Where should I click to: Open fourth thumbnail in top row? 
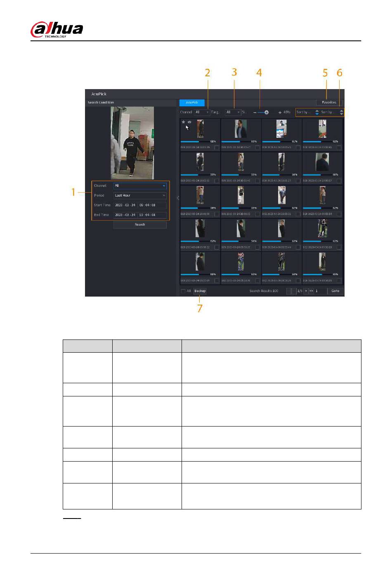[x=322, y=129]
